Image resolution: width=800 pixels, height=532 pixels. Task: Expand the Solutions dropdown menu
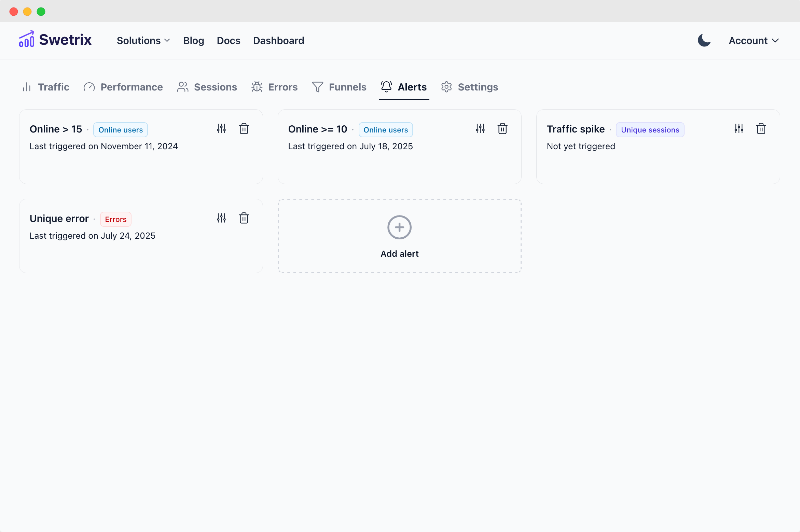click(x=143, y=41)
